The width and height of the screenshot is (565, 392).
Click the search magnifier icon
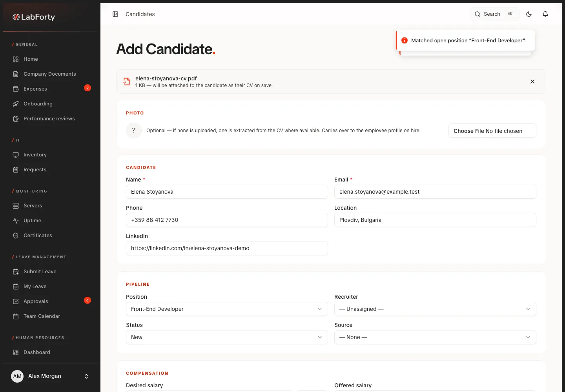click(478, 14)
